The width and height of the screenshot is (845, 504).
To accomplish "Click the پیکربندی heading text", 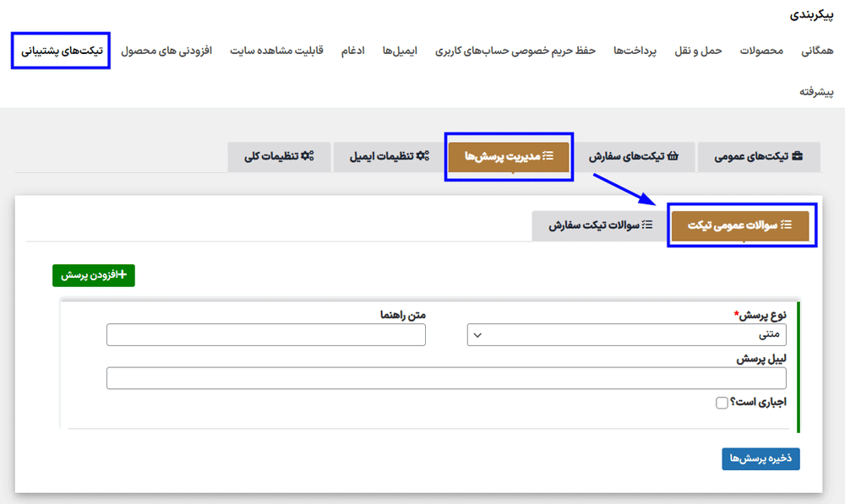I will click(x=811, y=15).
